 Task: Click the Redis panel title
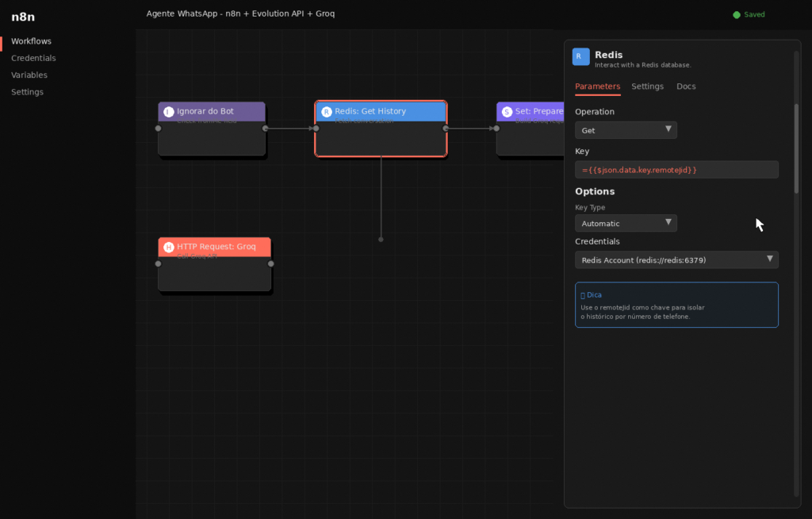pyautogui.click(x=608, y=55)
